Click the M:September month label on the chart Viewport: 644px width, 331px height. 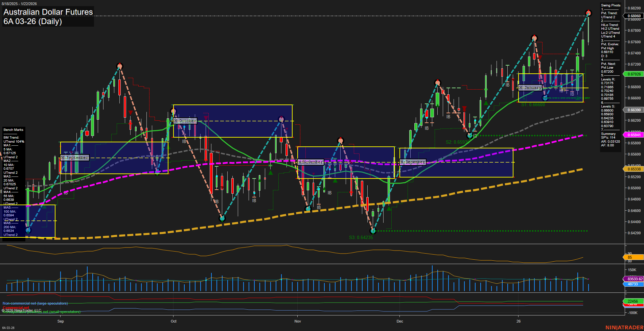point(74,158)
